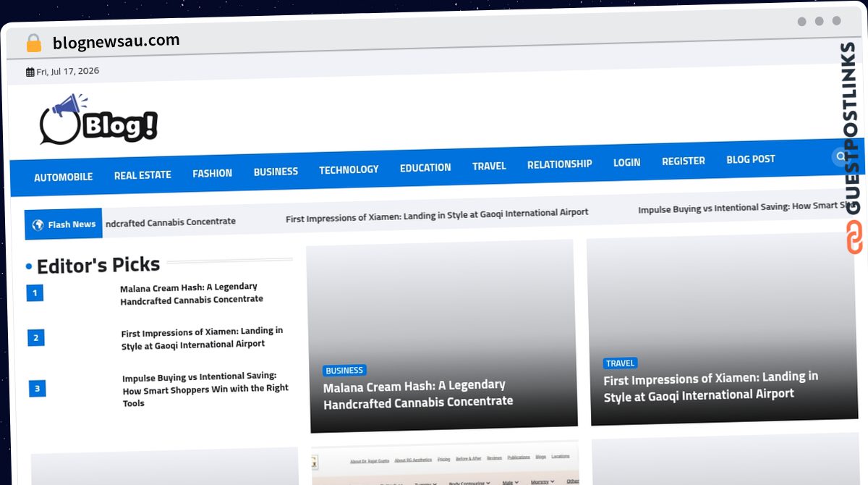Click the date Fri, Jul 17, 2026
Screen dimensions: 868x485
pyautogui.click(x=67, y=71)
